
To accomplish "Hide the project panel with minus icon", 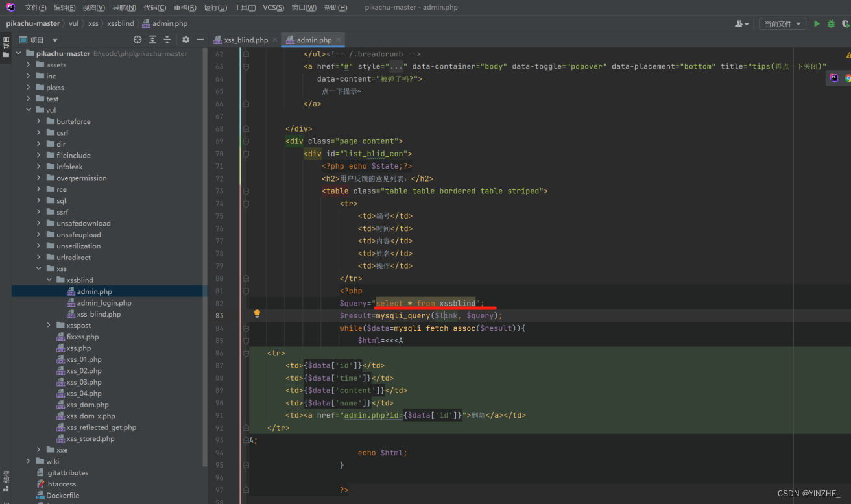I will pyautogui.click(x=200, y=40).
